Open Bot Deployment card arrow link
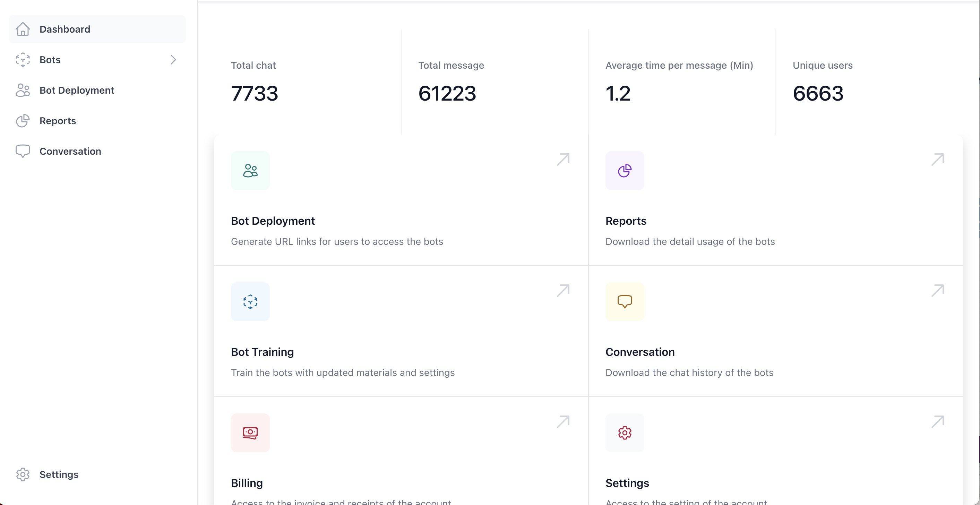The height and width of the screenshot is (505, 980). point(563,160)
